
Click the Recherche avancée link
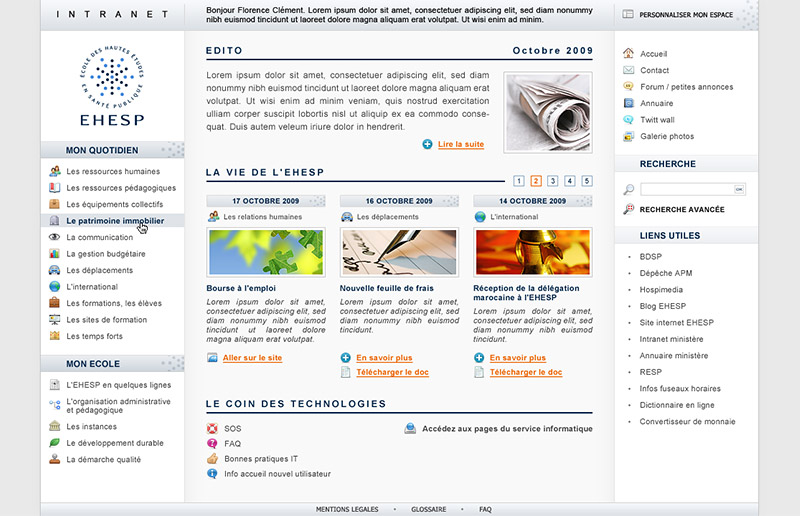point(682,209)
